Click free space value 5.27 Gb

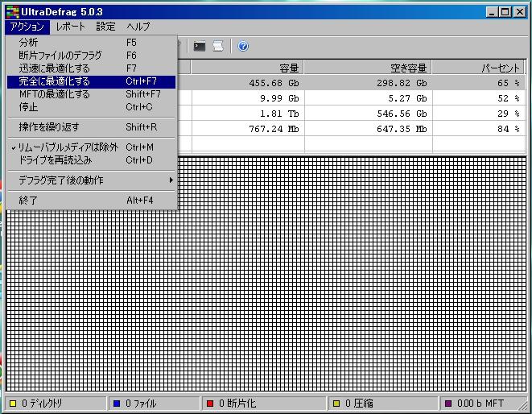click(407, 98)
